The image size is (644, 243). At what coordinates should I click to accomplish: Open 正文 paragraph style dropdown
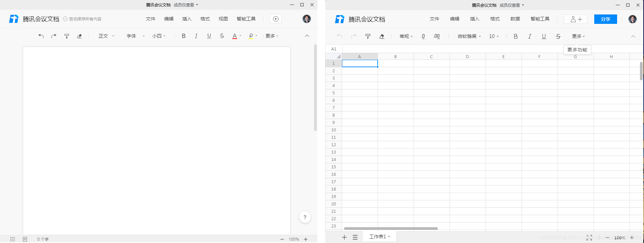[106, 36]
